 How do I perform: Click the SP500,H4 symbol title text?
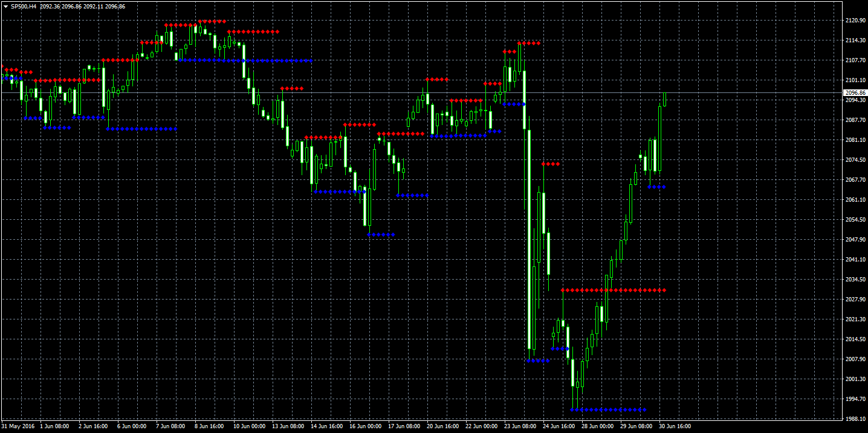click(24, 6)
